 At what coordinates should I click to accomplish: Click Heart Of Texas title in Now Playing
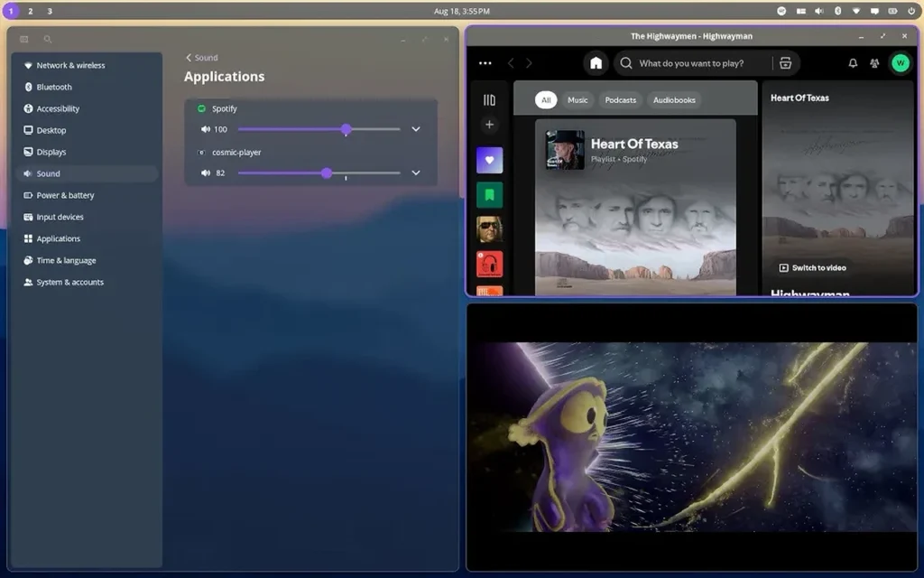point(799,98)
